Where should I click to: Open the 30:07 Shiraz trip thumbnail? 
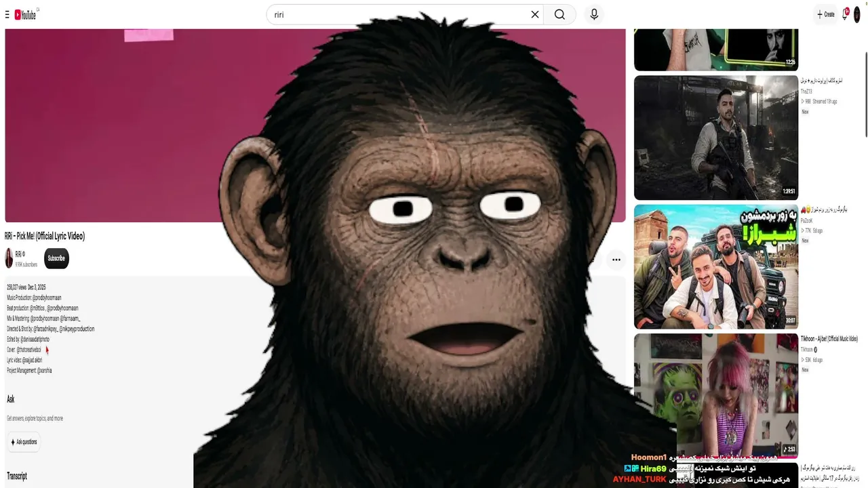click(x=716, y=267)
